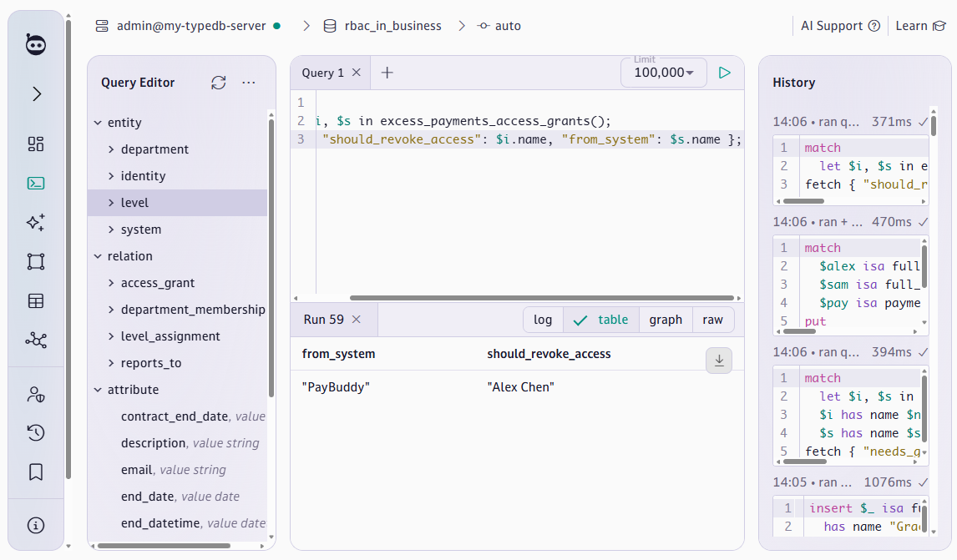Click the AI Support help icon
957x560 pixels.
(x=874, y=26)
